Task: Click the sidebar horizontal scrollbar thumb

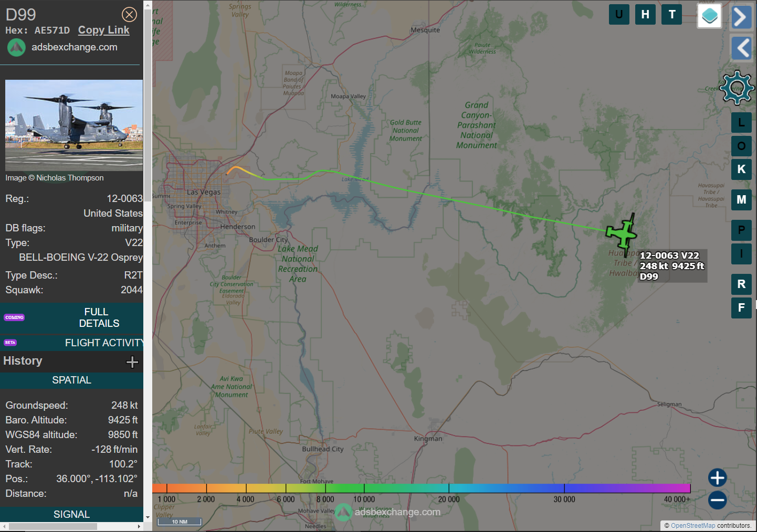Action: click(x=53, y=526)
